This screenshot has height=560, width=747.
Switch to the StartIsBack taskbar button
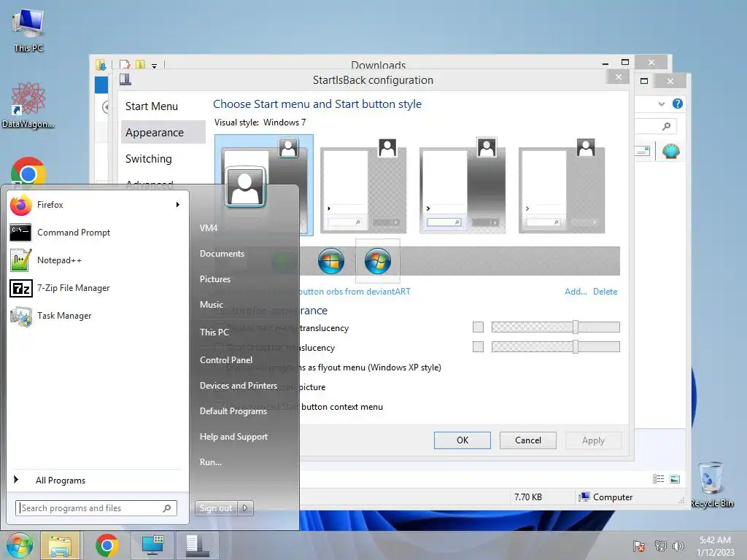[197, 545]
